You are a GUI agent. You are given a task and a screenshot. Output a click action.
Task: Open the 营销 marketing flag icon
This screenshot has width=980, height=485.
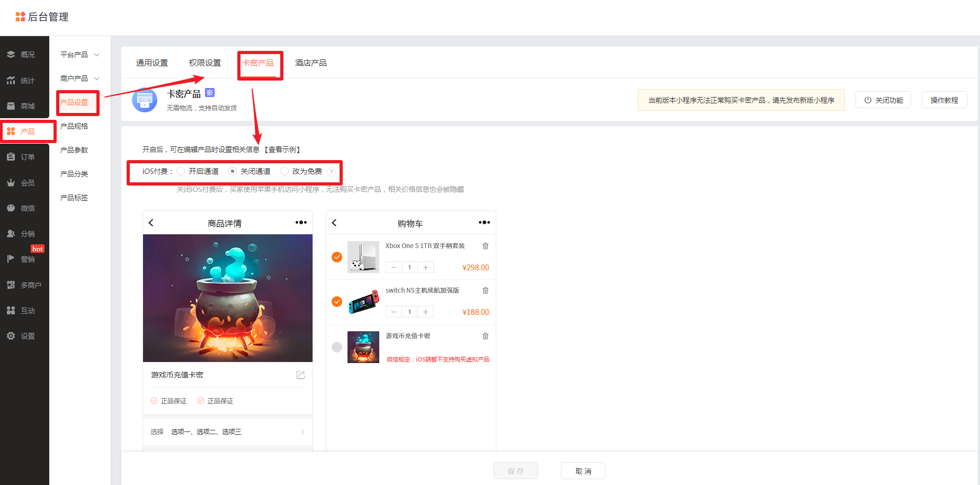11,259
